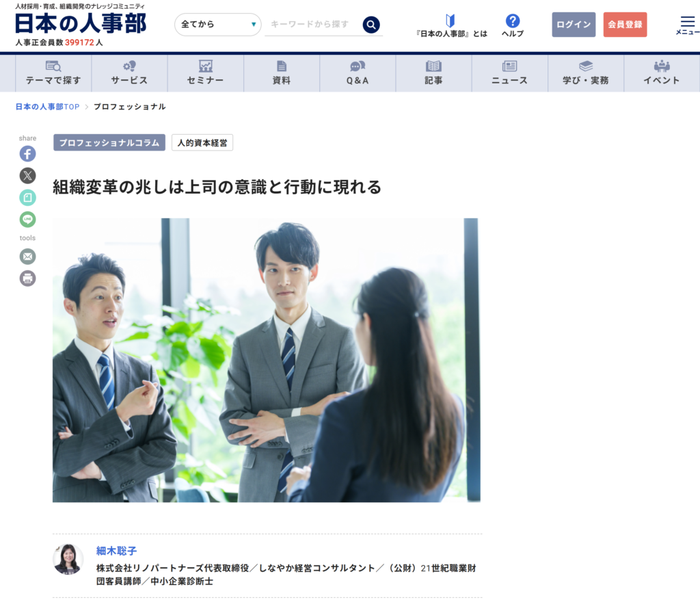Open the セミナー navigation tab
This screenshot has width=700, height=600.
pyautogui.click(x=205, y=73)
